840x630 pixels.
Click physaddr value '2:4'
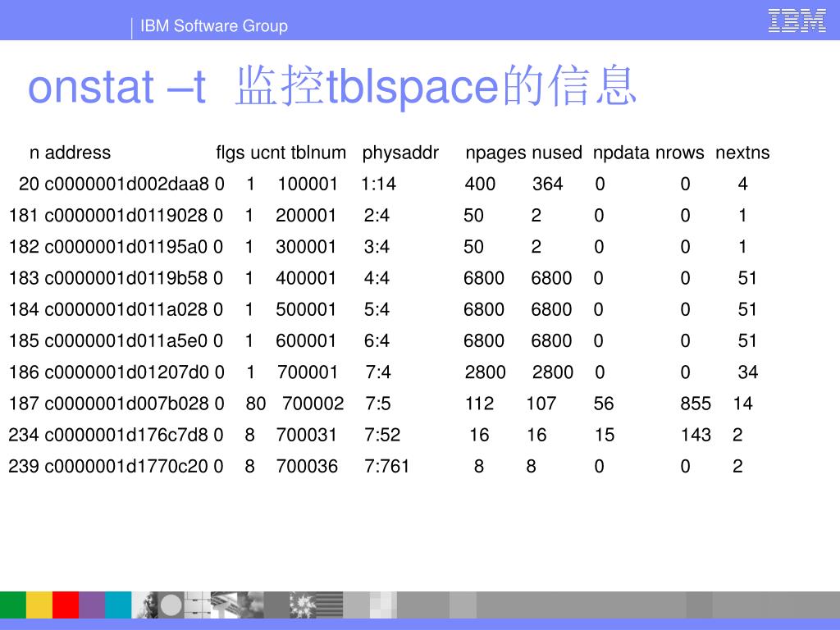point(377,216)
